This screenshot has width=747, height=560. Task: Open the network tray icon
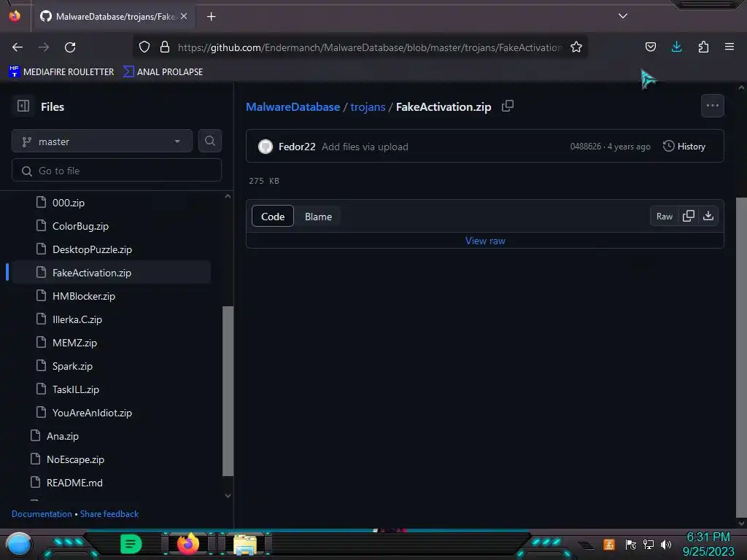[648, 545]
